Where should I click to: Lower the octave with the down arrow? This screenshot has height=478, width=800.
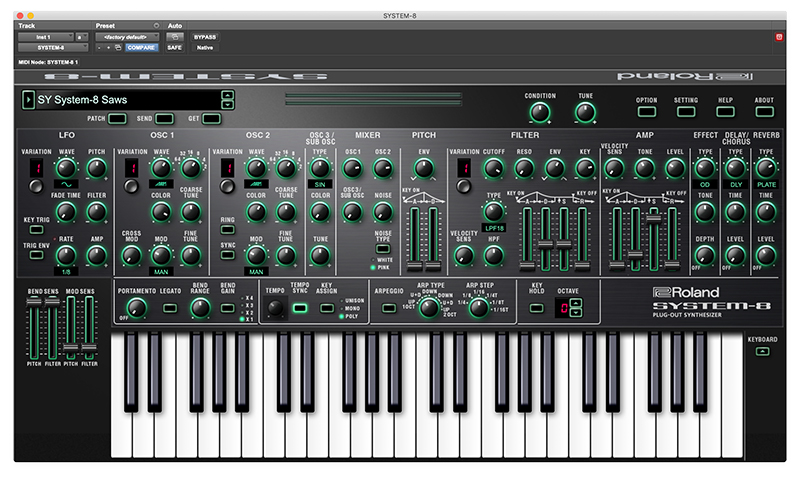coord(576,312)
